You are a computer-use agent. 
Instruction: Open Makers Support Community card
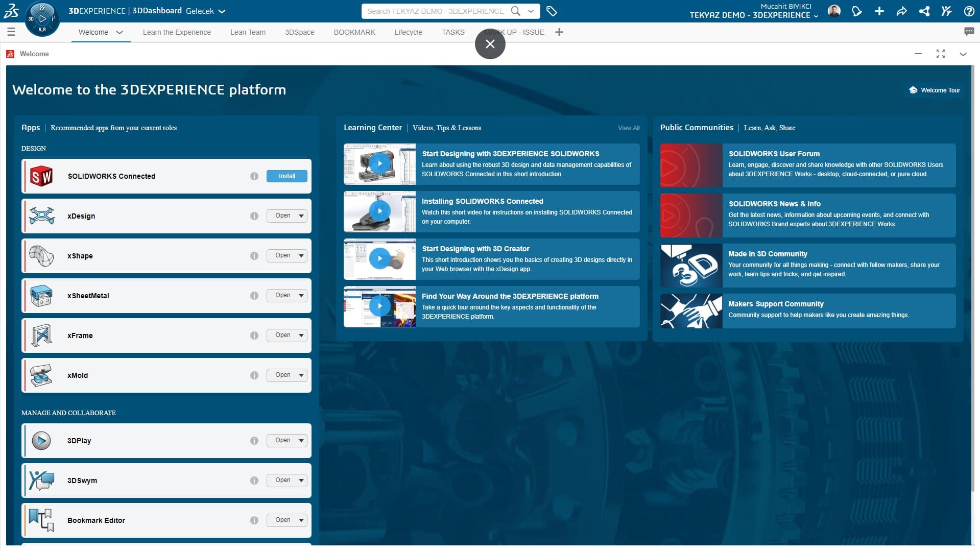(808, 310)
